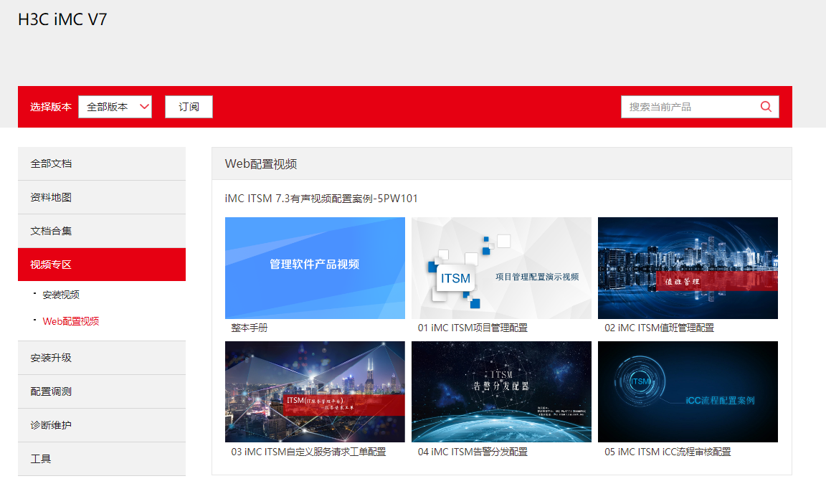Focus the 搜索当前产品 search field

pos(688,107)
